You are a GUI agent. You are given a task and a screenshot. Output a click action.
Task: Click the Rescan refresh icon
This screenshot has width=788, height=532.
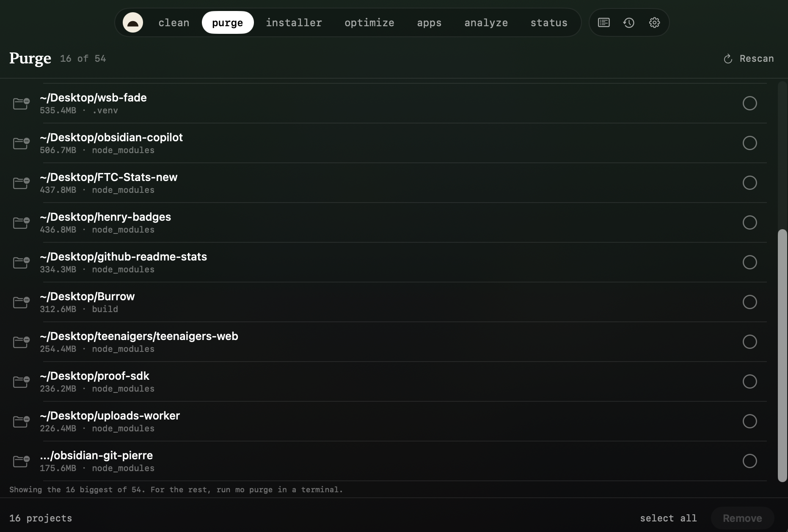click(728, 59)
